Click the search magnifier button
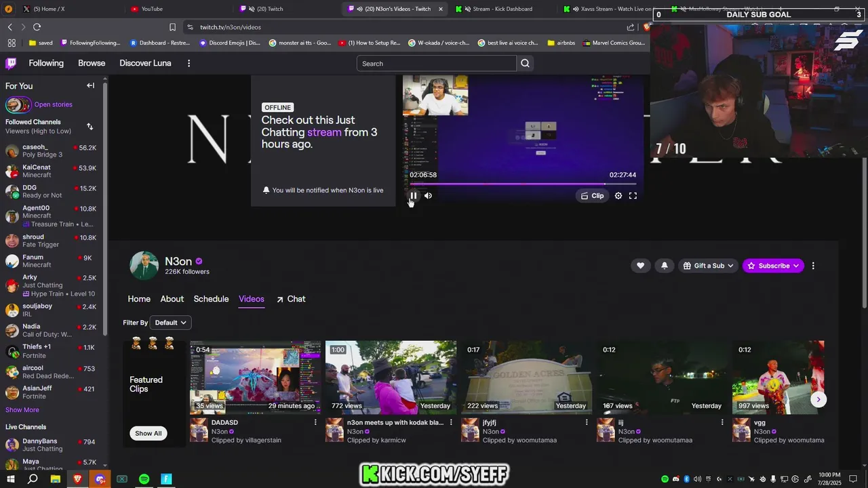 coord(525,63)
